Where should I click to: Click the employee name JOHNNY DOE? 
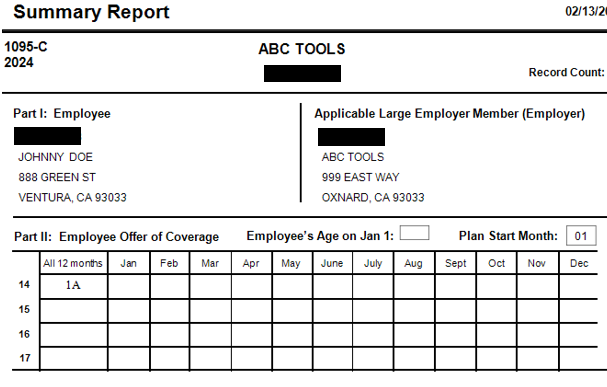pos(55,157)
